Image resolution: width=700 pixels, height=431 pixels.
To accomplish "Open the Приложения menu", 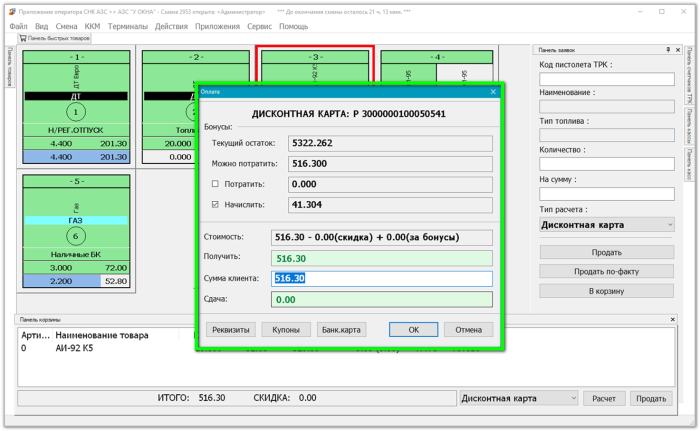I will pyautogui.click(x=217, y=26).
